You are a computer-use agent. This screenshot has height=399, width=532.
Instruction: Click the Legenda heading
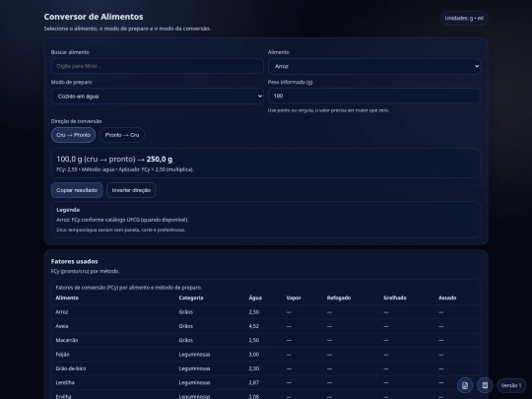(x=68, y=210)
